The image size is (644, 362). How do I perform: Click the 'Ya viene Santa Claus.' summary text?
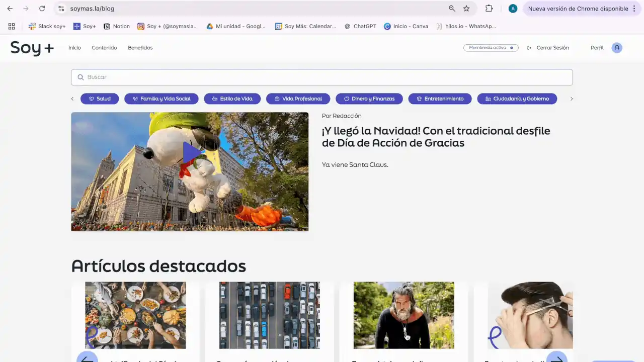coord(355,164)
